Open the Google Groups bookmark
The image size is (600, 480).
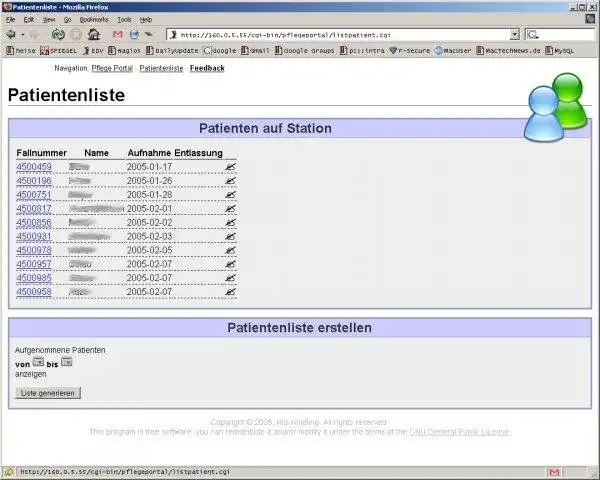click(305, 51)
